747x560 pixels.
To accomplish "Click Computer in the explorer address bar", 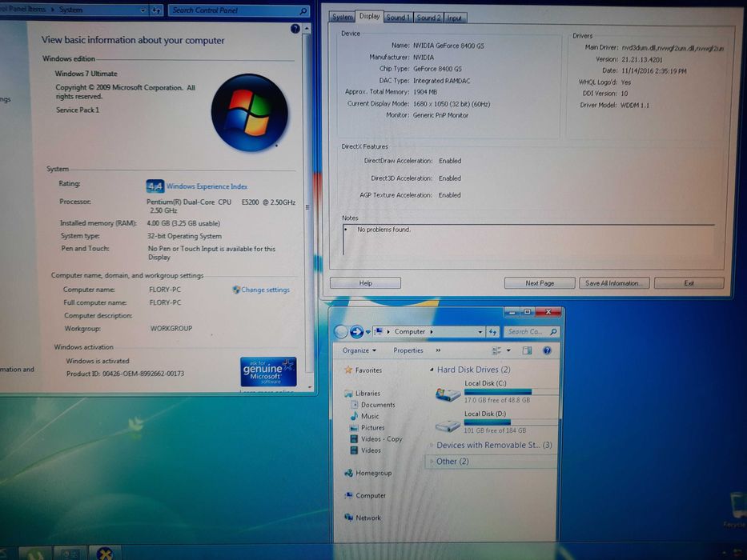I will 409,331.
